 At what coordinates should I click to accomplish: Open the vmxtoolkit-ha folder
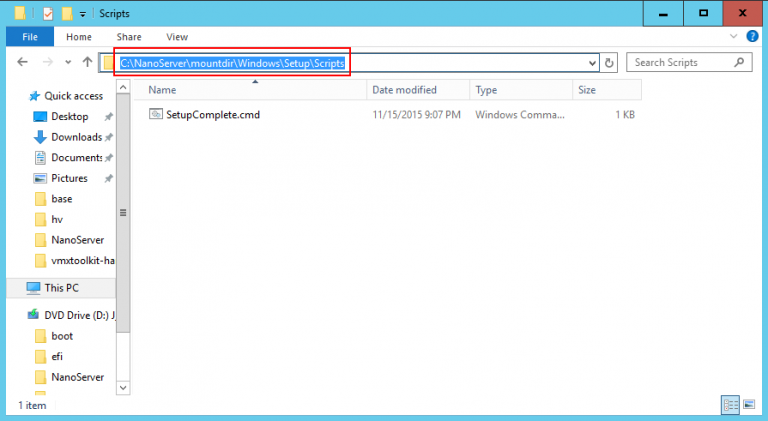pos(83,260)
